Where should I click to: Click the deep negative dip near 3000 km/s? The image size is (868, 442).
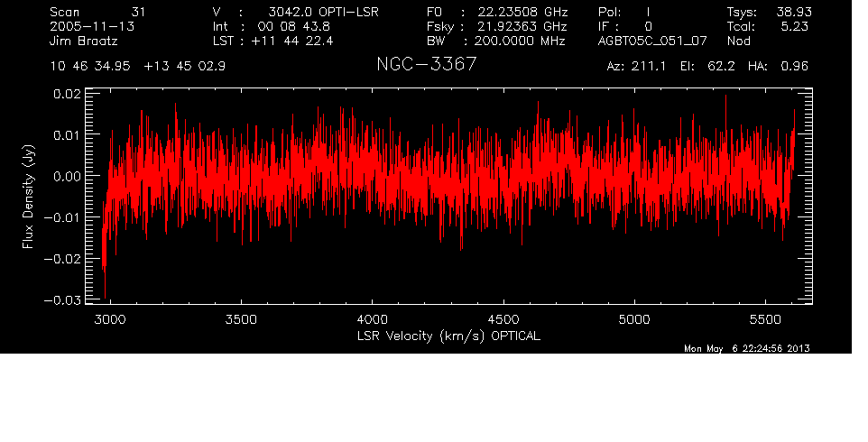105,282
